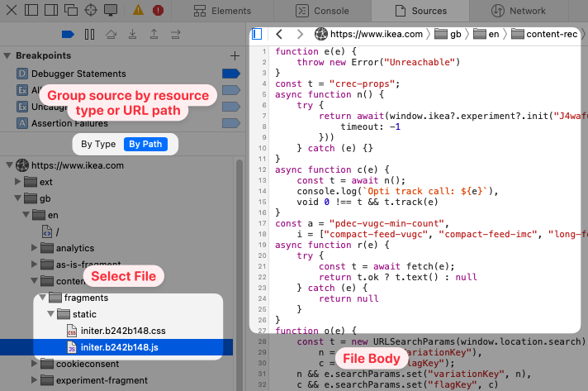This screenshot has height=391, width=588.
Task: Toggle Debugger Statements breakpoint marker
Action: [231, 74]
